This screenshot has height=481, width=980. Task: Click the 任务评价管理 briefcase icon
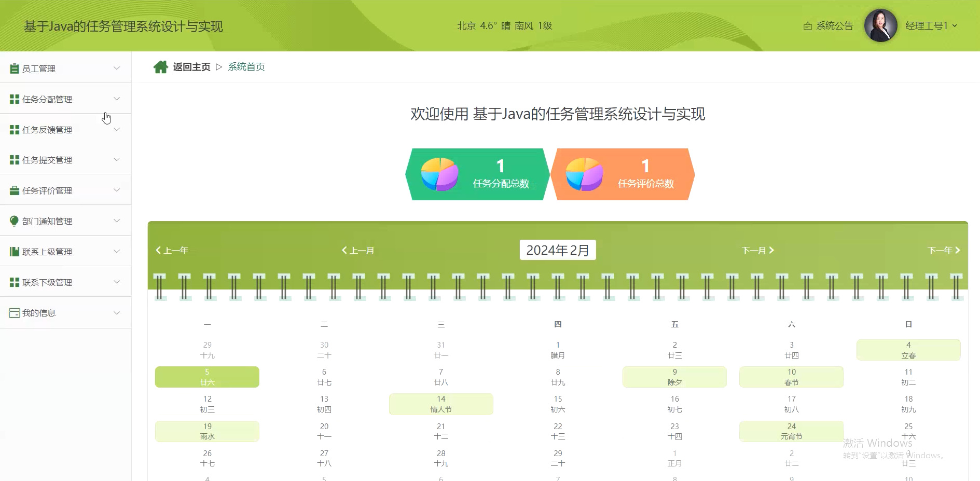point(15,190)
